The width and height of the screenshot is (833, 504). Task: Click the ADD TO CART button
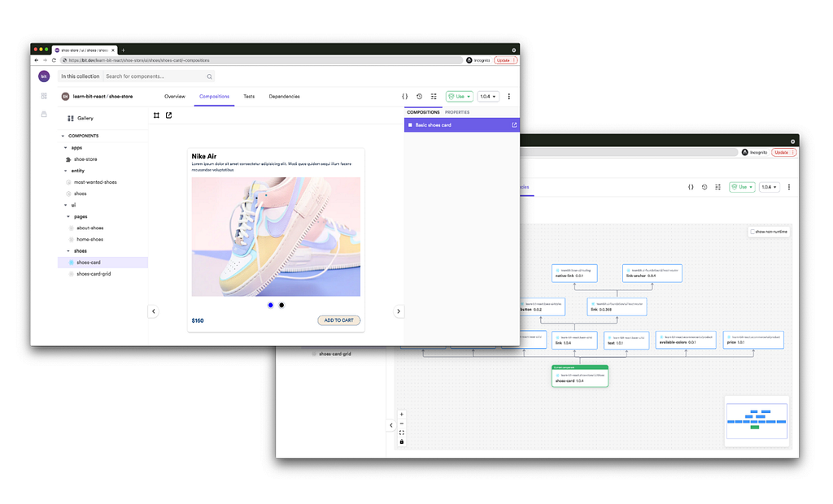tap(339, 320)
